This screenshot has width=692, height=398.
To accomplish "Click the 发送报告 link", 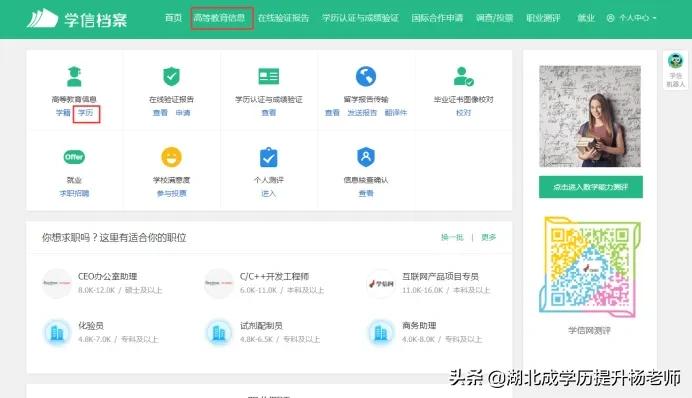I will coord(362,113).
